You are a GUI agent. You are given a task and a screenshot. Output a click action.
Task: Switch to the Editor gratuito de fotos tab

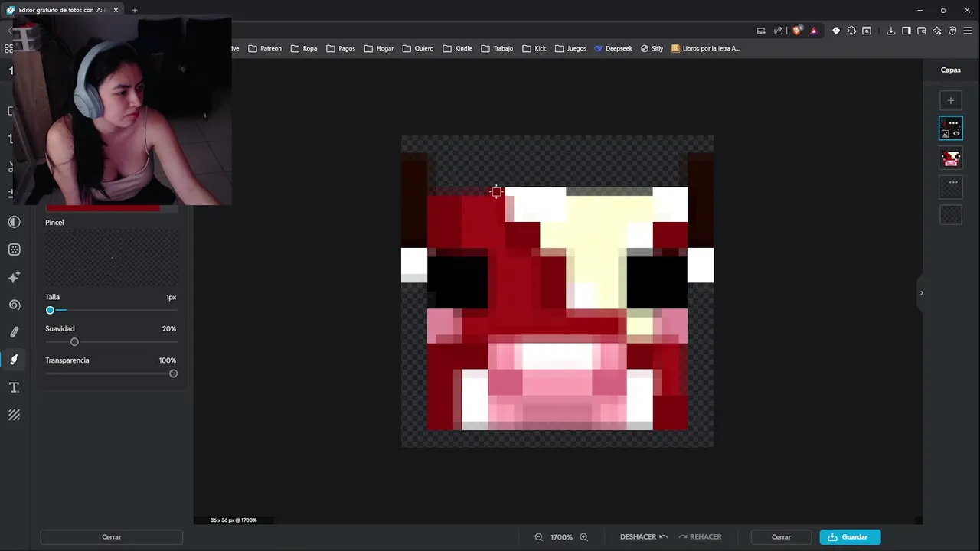(64, 10)
